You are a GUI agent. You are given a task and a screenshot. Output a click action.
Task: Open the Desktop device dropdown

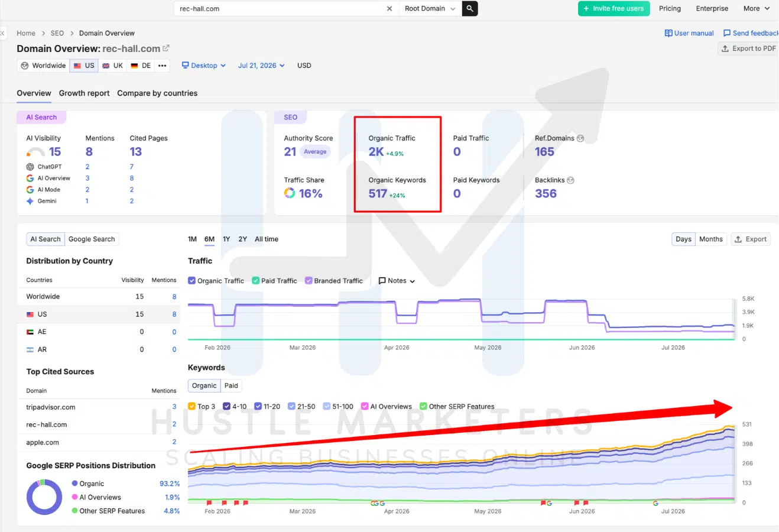204,66
